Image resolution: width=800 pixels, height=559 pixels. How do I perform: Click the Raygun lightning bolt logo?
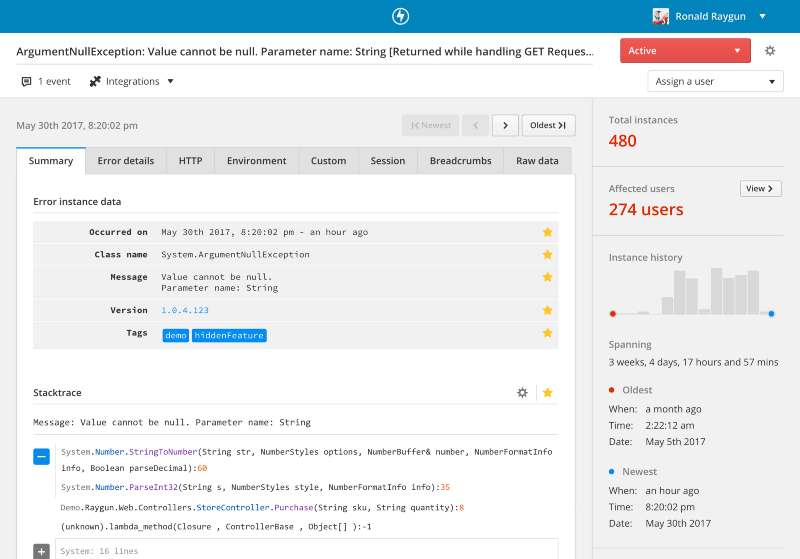coord(401,16)
